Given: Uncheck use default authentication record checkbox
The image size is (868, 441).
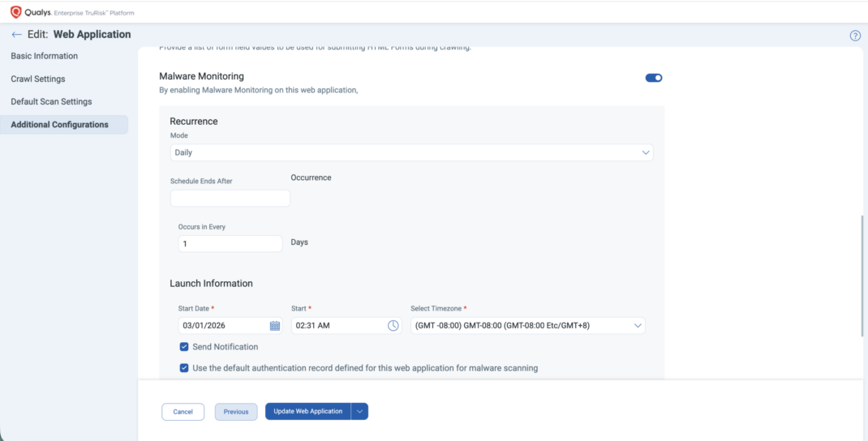Looking at the screenshot, I should tap(184, 368).
